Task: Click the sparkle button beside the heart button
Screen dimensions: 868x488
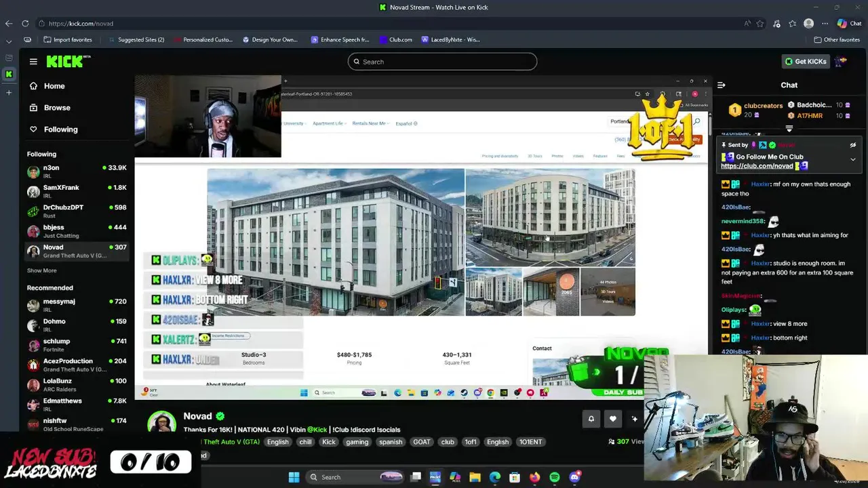Action: (x=635, y=419)
